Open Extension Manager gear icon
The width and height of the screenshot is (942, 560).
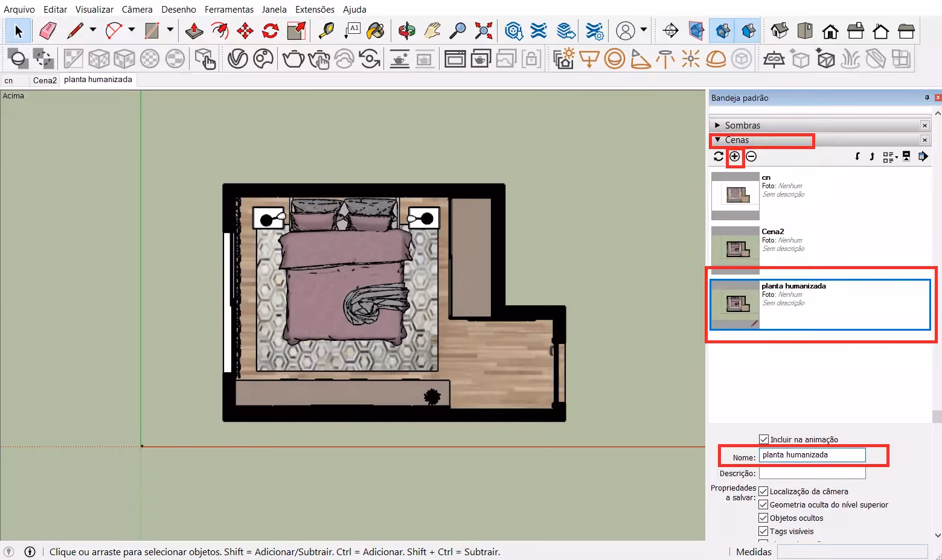click(x=594, y=31)
